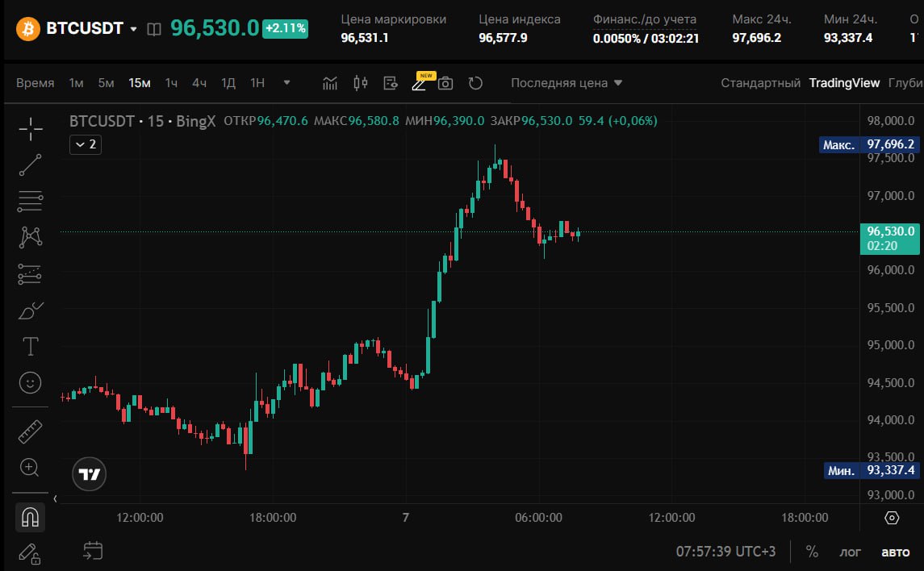Open the emoji sticker tool
Screen dimensions: 924x571
30,382
